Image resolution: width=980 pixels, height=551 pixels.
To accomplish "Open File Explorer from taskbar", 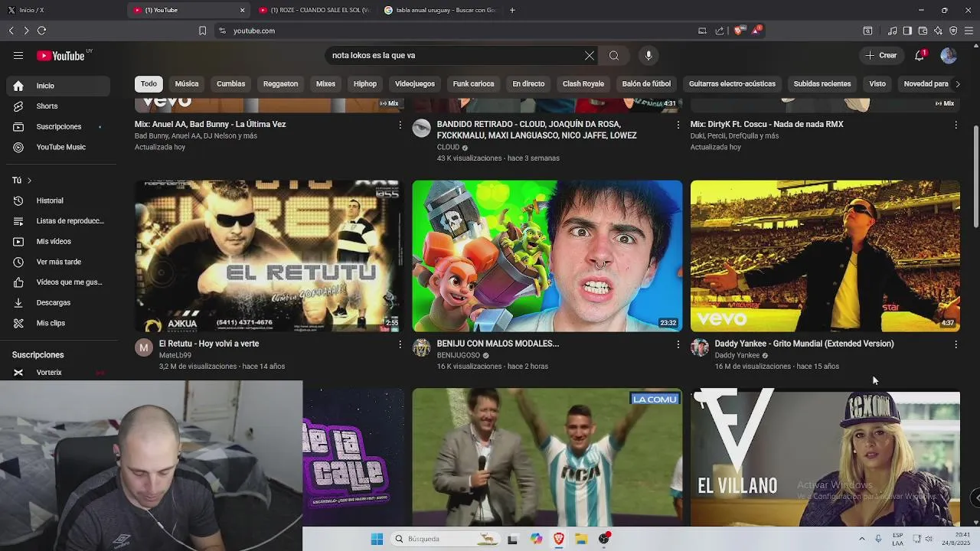I will 581,539.
